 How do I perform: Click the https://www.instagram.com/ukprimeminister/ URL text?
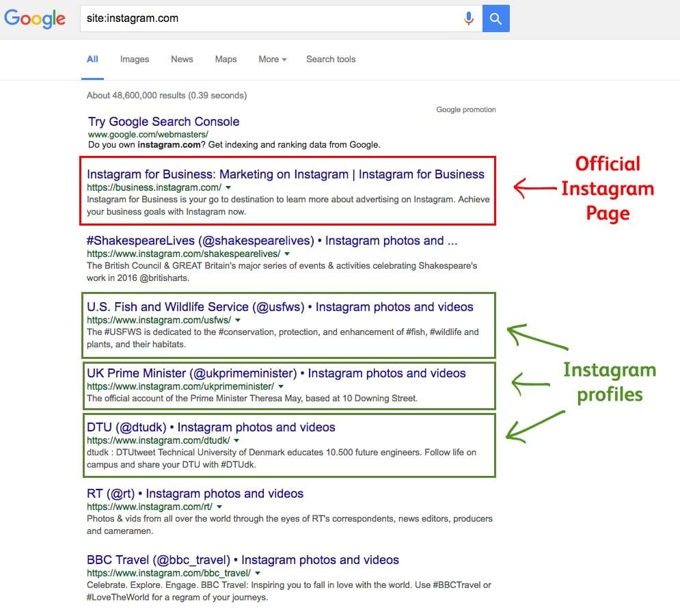pyautogui.click(x=180, y=386)
